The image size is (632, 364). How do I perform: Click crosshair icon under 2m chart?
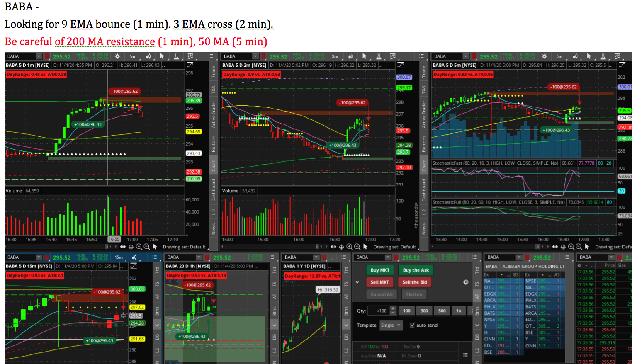[342, 247]
